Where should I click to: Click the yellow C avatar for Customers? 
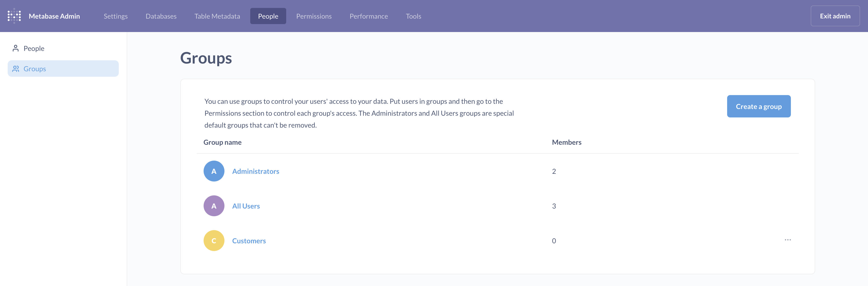[214, 241]
